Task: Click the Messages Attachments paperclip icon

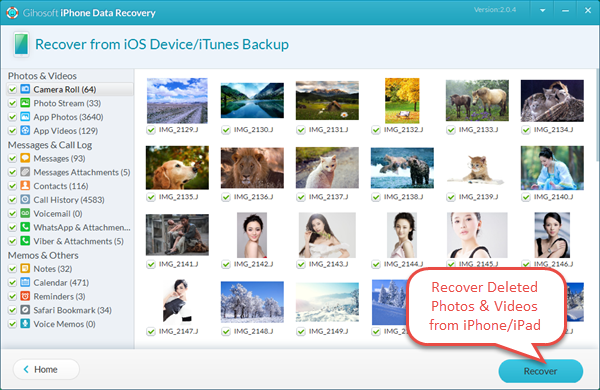Action: pyautogui.click(x=25, y=172)
